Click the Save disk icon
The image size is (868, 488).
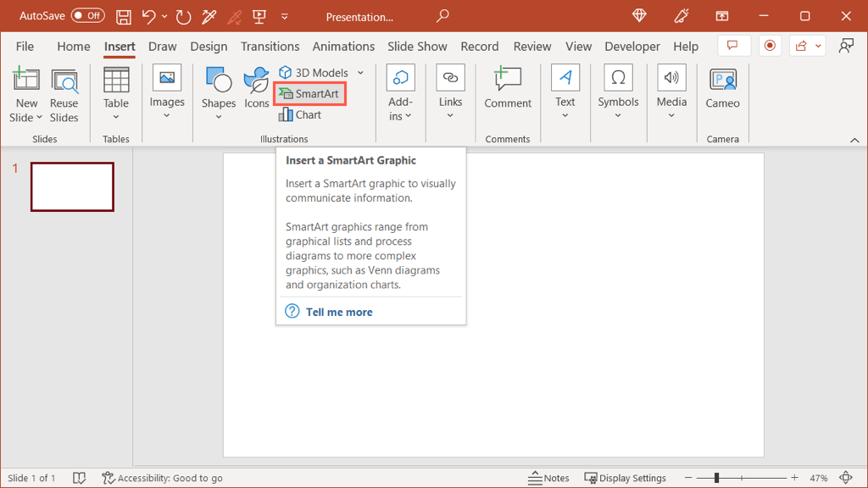point(124,17)
